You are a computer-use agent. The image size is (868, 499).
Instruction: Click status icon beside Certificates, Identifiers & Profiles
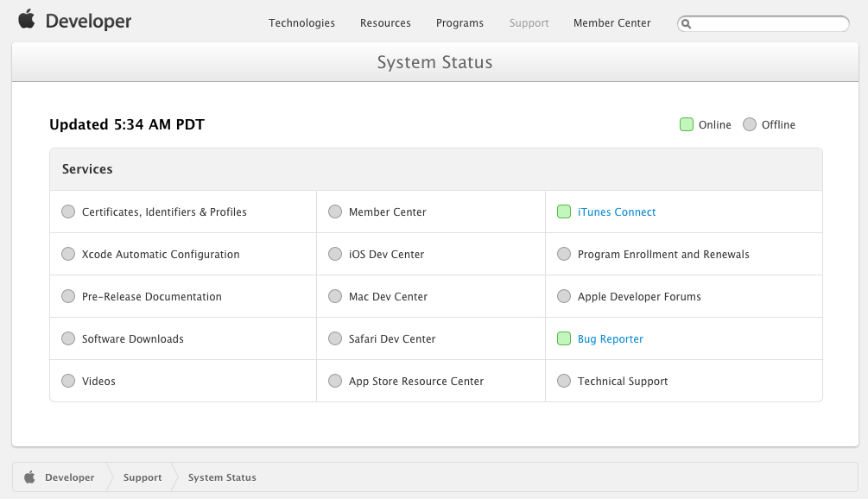click(x=68, y=212)
